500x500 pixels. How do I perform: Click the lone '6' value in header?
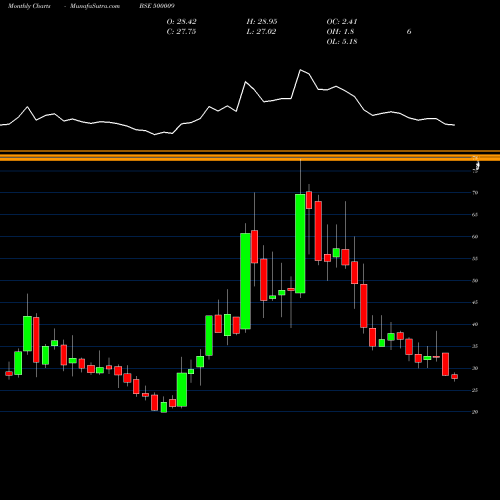pyautogui.click(x=409, y=32)
